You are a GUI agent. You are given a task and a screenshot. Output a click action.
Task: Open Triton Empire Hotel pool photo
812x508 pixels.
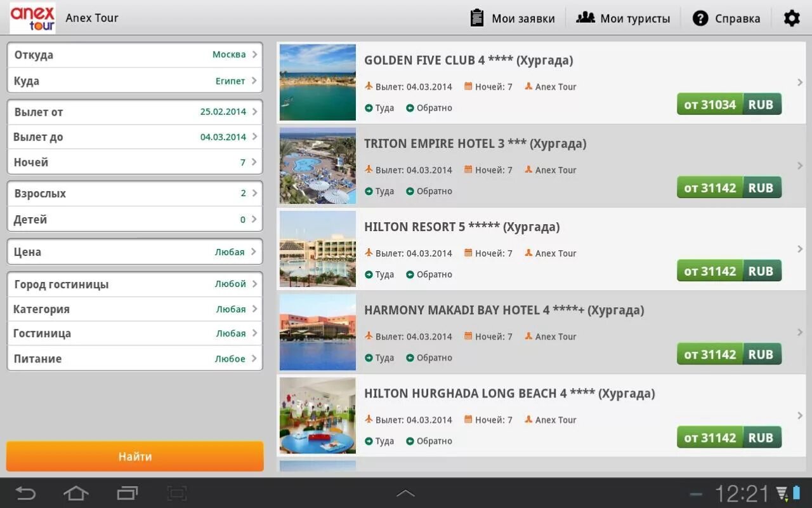(318, 166)
